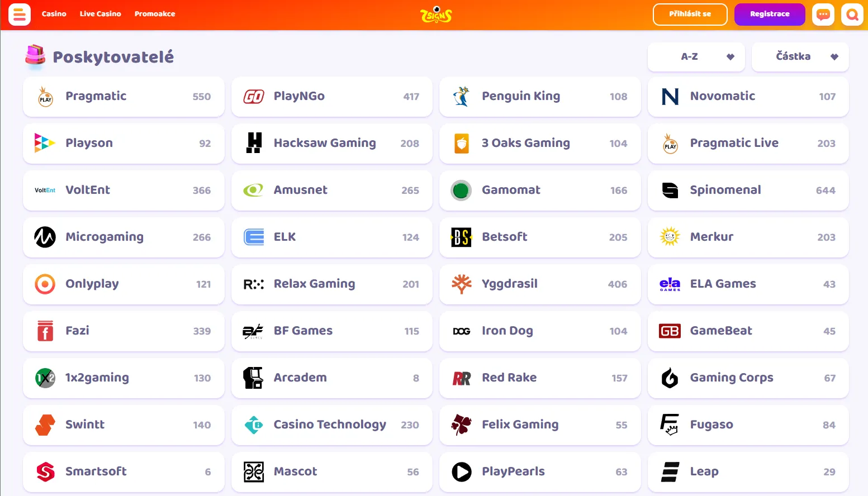Click the Microgaming logo icon
Screen dimensions: 868x496
tap(45, 237)
